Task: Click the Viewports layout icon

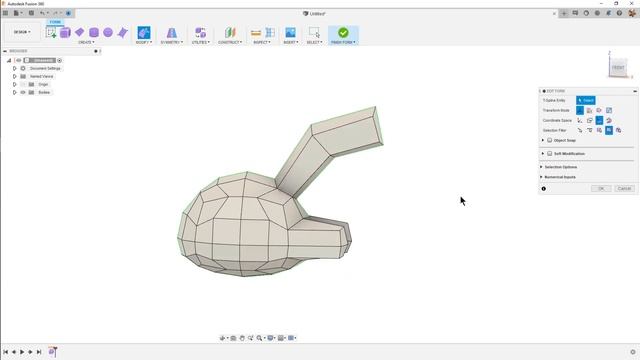Action: pyautogui.click(x=291, y=338)
